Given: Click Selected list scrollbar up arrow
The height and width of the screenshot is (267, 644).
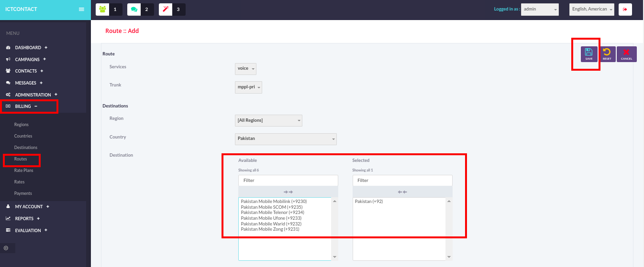Looking at the screenshot, I should (449, 202).
